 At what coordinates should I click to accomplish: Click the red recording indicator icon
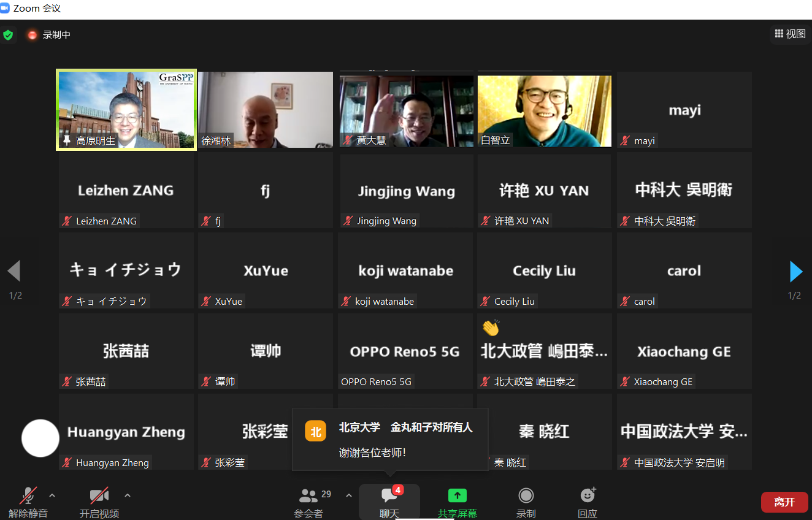click(32, 35)
